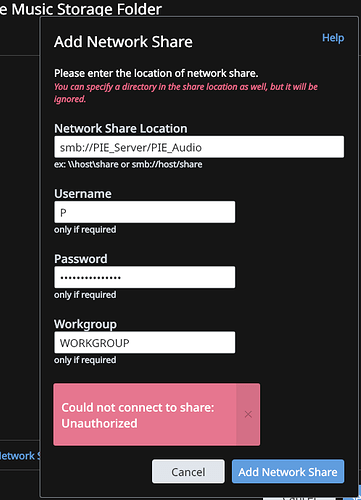Click the Username label
361x500 pixels.
tap(83, 194)
